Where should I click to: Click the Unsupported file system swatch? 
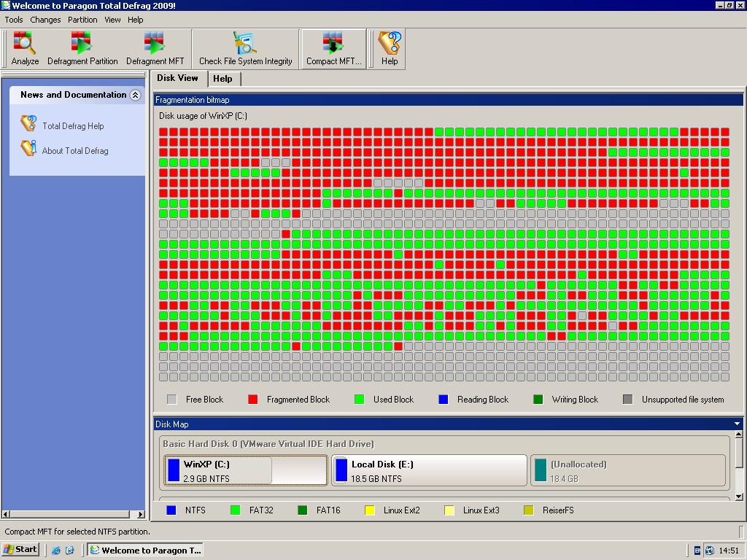click(628, 400)
